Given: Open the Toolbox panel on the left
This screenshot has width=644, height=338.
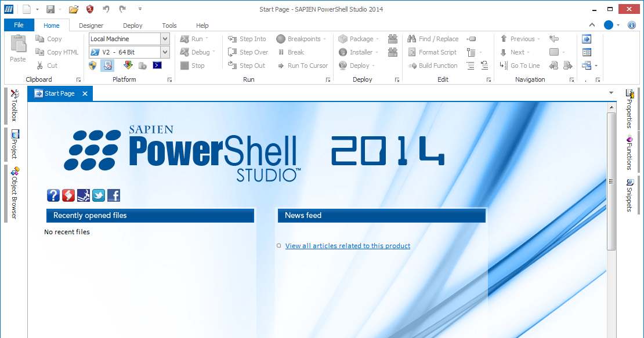Looking at the screenshot, I should tap(15, 106).
